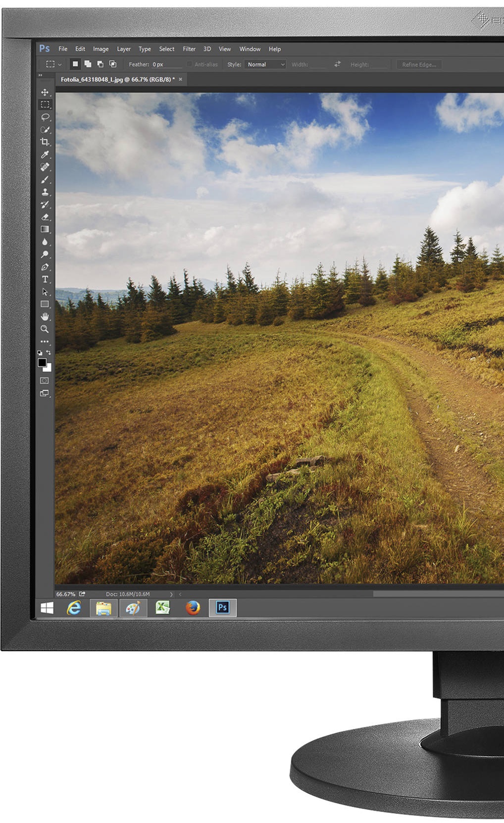
Task: Select the Clone Stamp tool
Action: point(45,192)
